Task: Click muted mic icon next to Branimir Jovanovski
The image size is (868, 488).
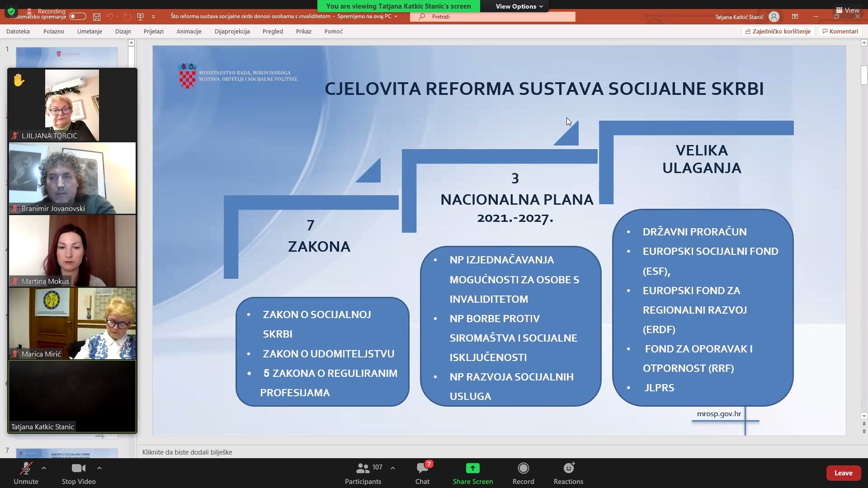Action: pyautogui.click(x=15, y=208)
